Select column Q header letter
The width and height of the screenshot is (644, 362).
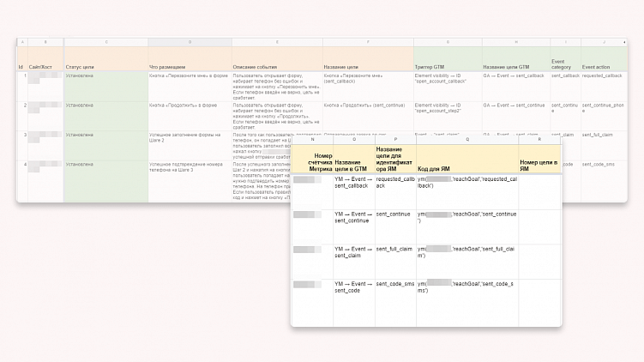tap(467, 140)
